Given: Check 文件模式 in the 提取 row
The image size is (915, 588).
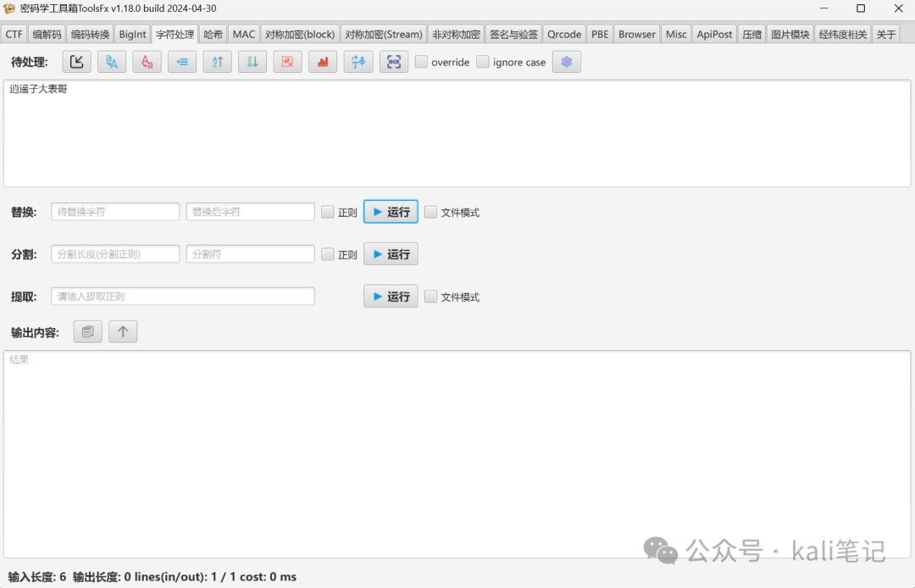Looking at the screenshot, I should (430, 297).
